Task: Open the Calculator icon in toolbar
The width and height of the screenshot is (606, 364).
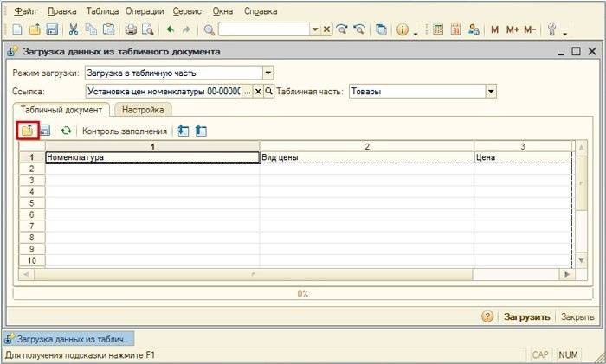Action: click(438, 29)
